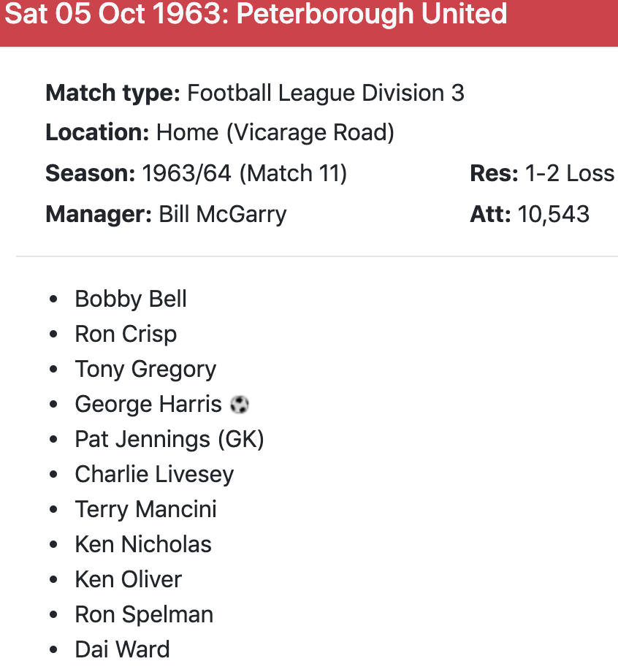Click the Peterborough United opponent name
The image size is (618, 672).
tap(373, 14)
